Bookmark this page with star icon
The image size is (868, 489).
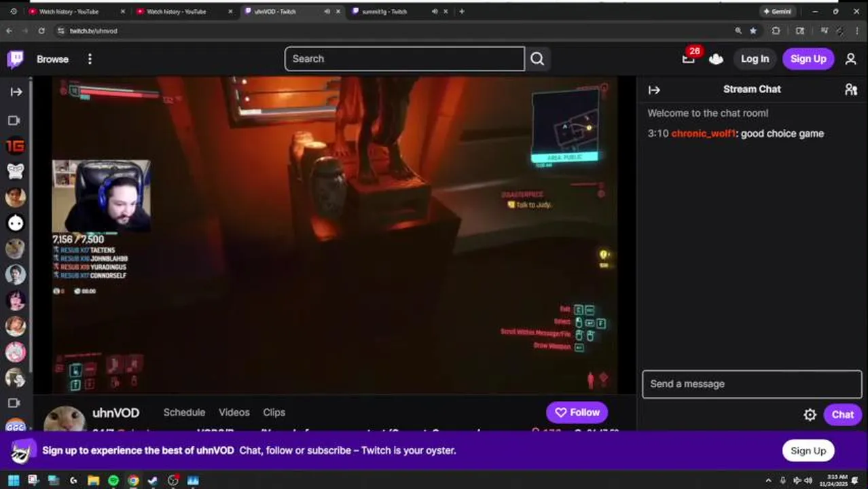753,31
